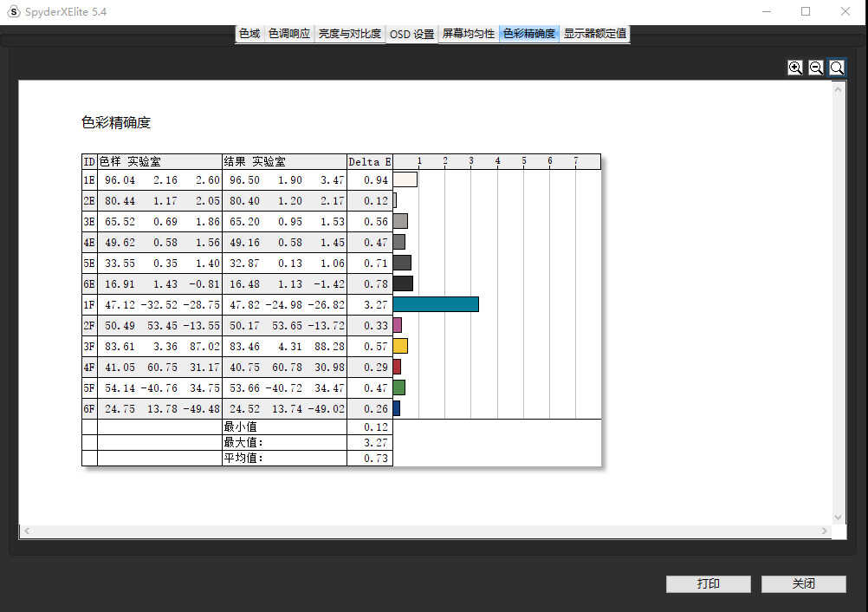
Task: Click the blue 6F Delta E bar
Action: tap(397, 408)
